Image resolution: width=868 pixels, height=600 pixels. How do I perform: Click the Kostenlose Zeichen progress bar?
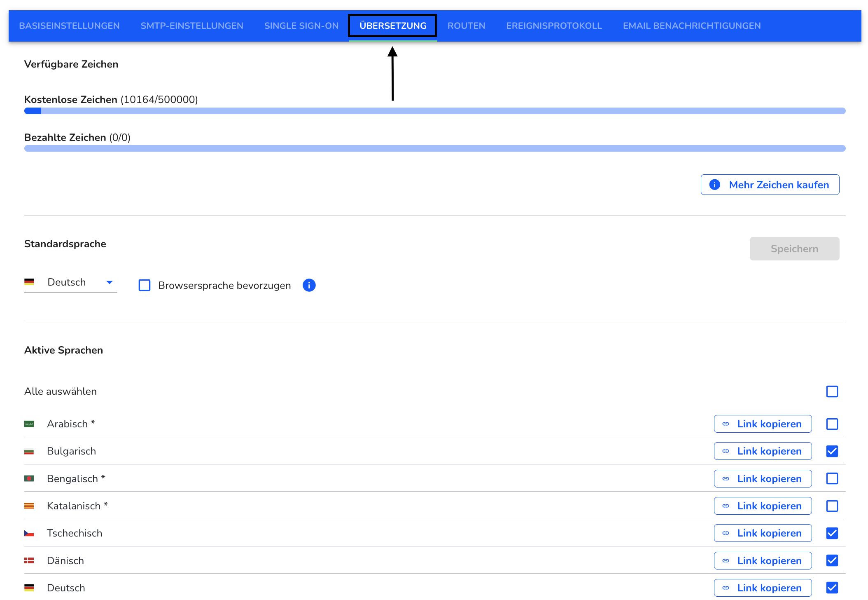tap(435, 111)
